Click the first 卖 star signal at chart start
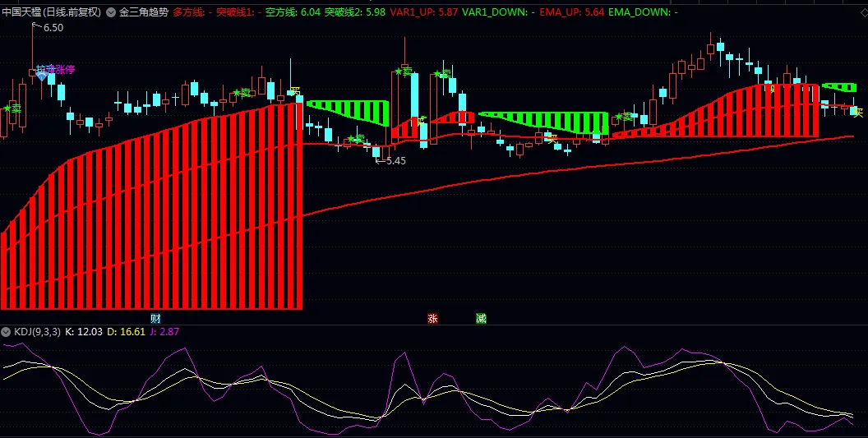868x438 pixels. [x=12, y=108]
